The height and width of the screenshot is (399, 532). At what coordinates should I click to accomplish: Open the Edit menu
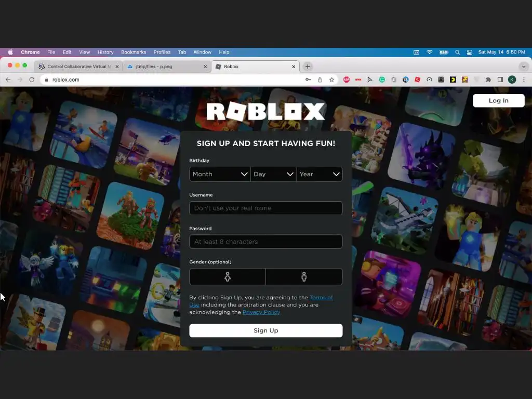tap(67, 52)
